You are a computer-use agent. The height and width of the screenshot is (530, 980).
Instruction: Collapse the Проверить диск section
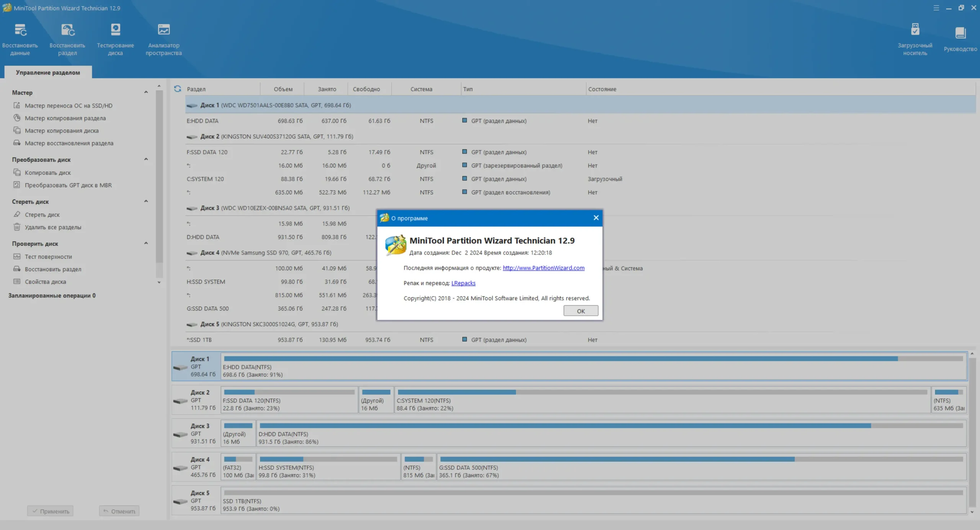146,243
